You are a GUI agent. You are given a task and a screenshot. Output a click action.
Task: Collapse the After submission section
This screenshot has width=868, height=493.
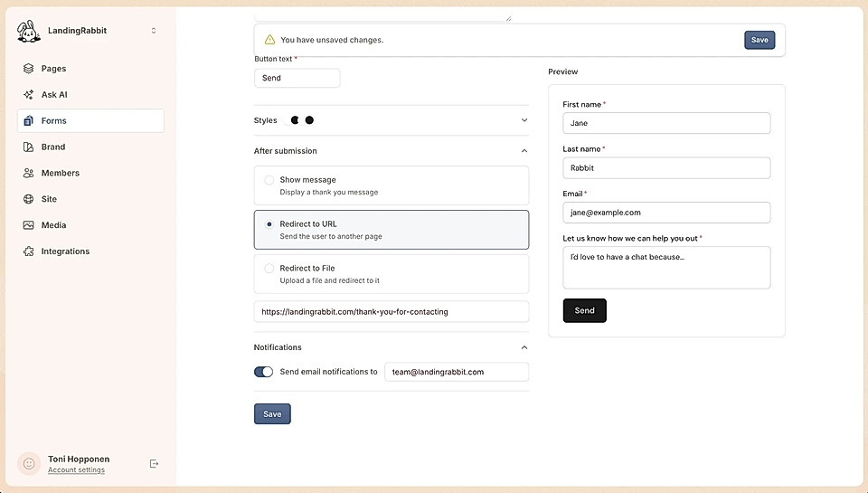(524, 151)
